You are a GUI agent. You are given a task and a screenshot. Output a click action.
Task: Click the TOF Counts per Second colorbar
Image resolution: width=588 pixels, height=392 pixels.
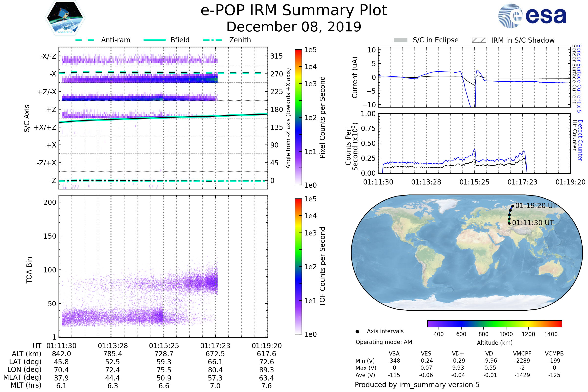point(298,266)
